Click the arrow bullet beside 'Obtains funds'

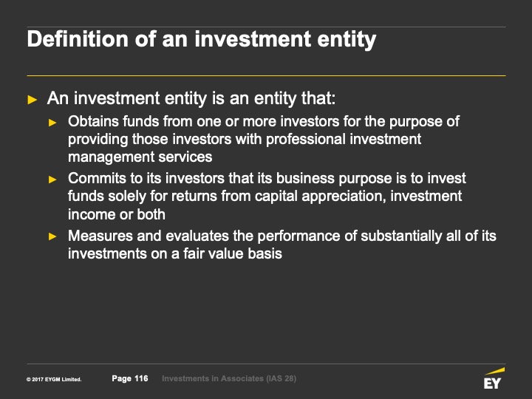[52, 121]
